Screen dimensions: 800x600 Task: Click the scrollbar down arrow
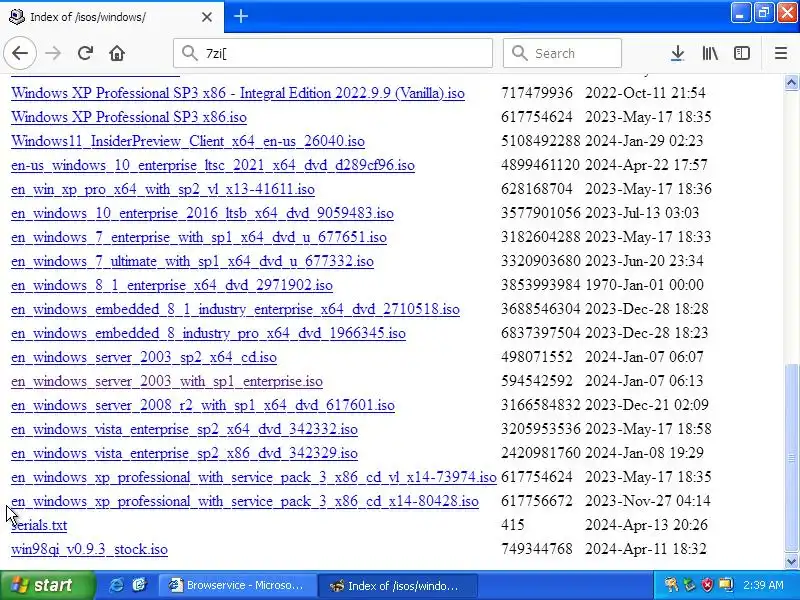point(791,561)
